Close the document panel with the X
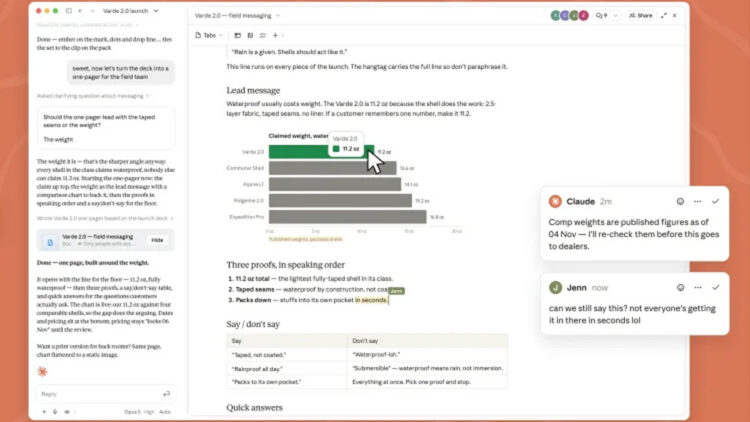Image resolution: width=750 pixels, height=422 pixels. click(x=674, y=15)
